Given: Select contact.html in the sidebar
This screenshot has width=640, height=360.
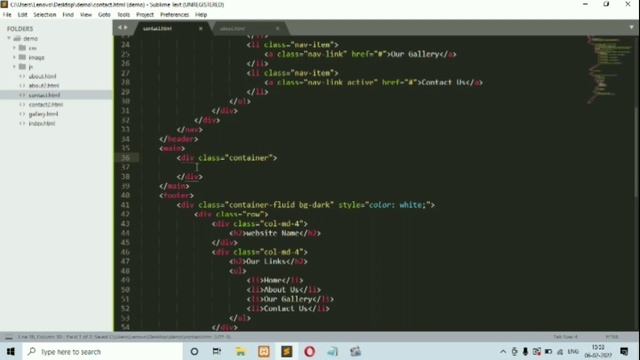Looking at the screenshot, I should [44, 95].
